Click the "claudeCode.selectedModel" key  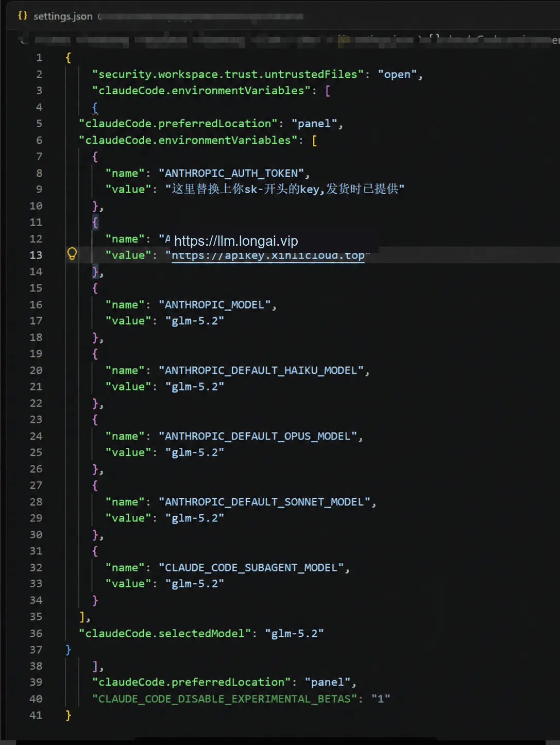(x=165, y=633)
